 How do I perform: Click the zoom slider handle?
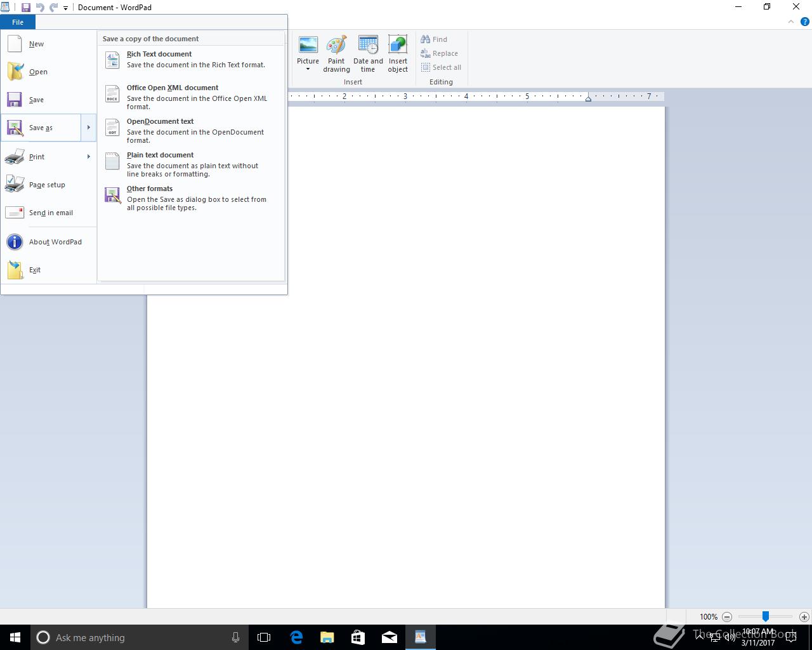pos(766,616)
